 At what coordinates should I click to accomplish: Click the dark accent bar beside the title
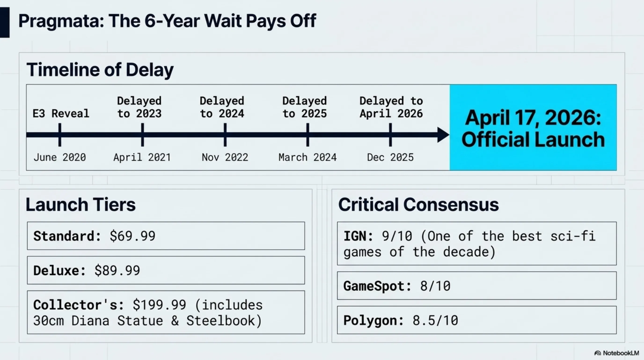[x=4, y=22]
